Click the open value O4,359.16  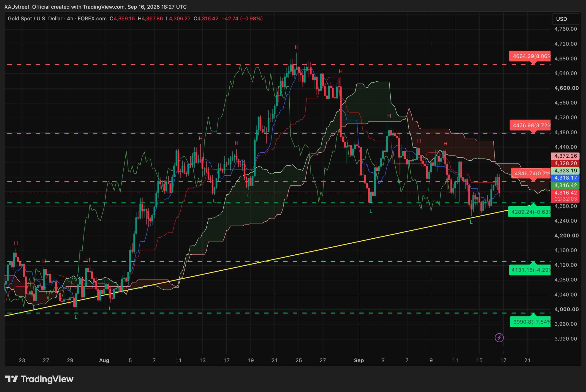122,19
